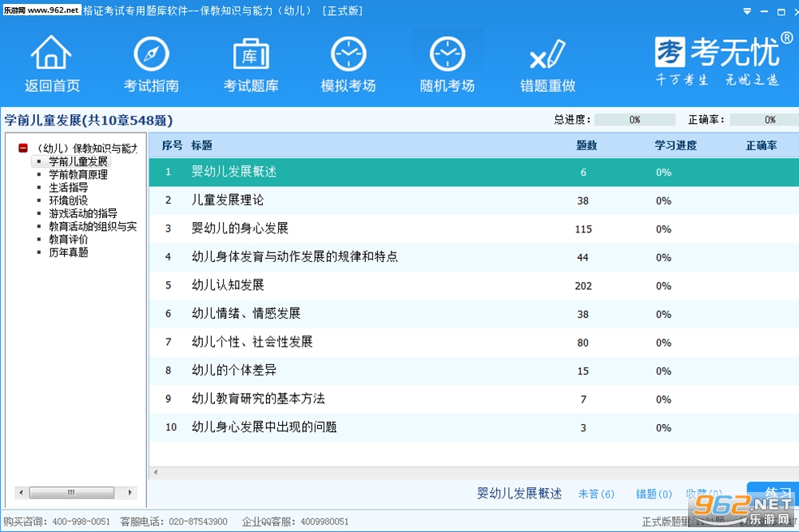Select 学前教育原理 in the tree
The height and width of the screenshot is (532, 799).
(78, 174)
